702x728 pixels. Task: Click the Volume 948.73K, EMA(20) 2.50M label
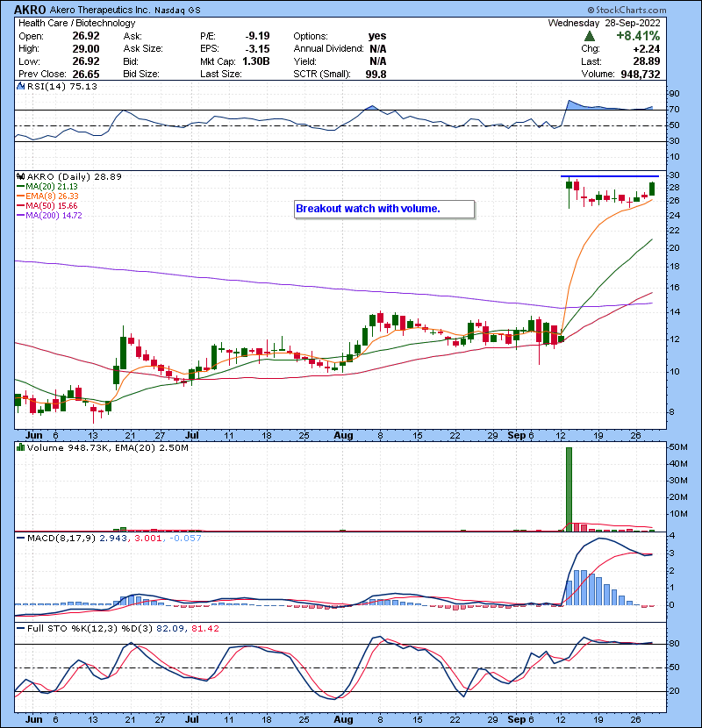108,447
